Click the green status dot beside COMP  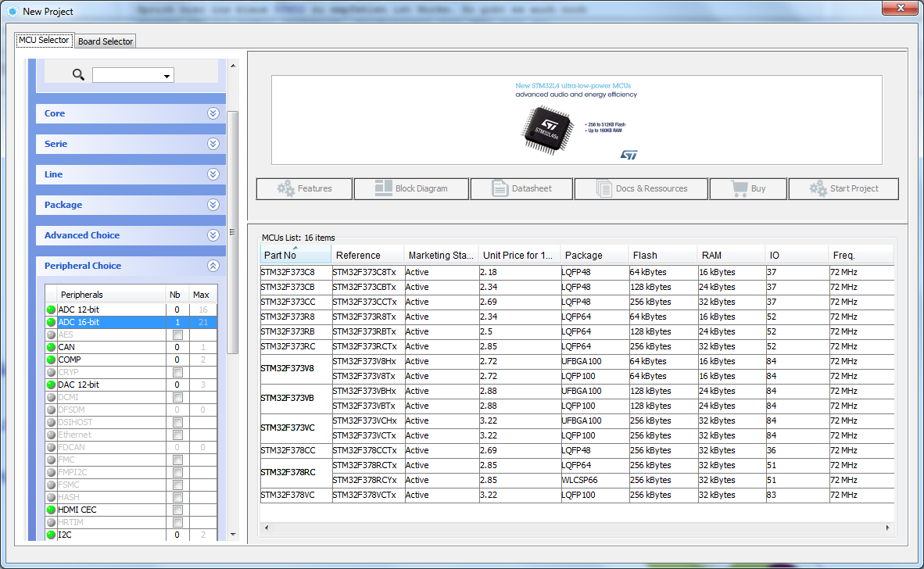(x=52, y=360)
